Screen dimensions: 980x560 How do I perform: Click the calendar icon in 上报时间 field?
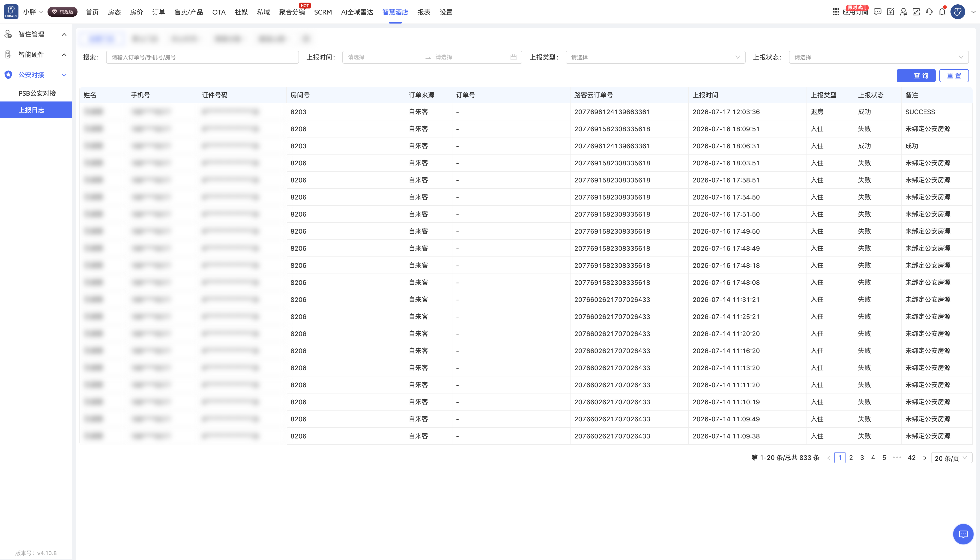(x=514, y=57)
